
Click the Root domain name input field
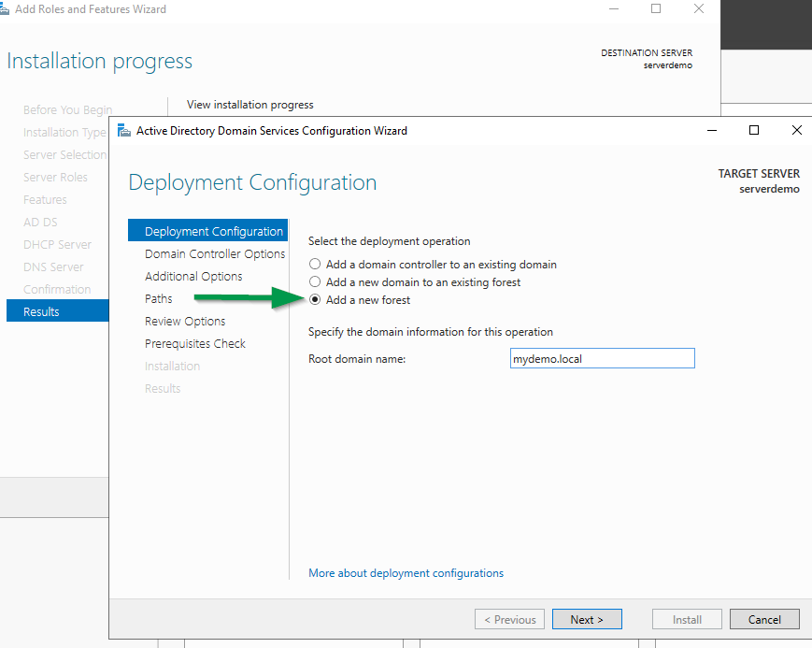(602, 358)
